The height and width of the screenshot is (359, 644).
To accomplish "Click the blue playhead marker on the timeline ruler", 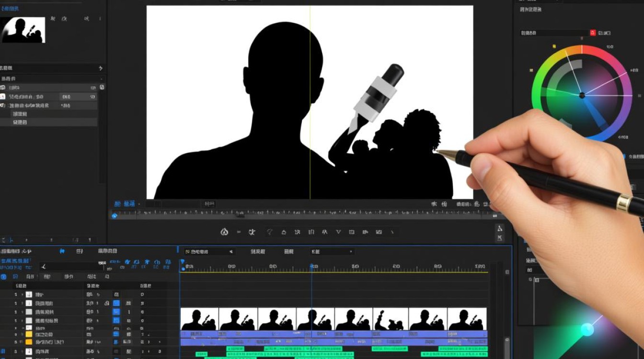I will (x=182, y=262).
